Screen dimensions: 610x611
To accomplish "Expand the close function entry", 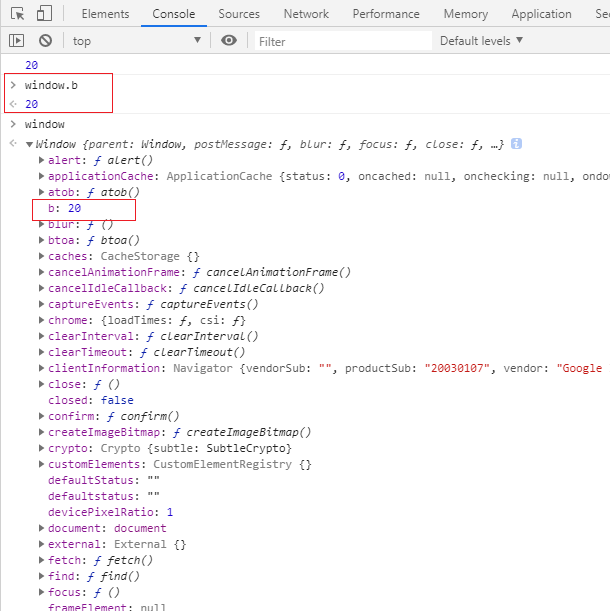I will [41, 384].
